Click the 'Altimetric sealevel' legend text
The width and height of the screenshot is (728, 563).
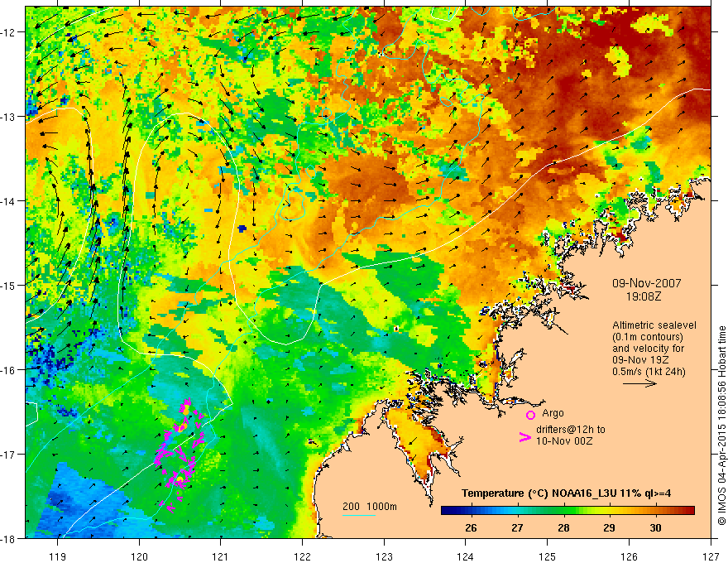[x=654, y=325]
